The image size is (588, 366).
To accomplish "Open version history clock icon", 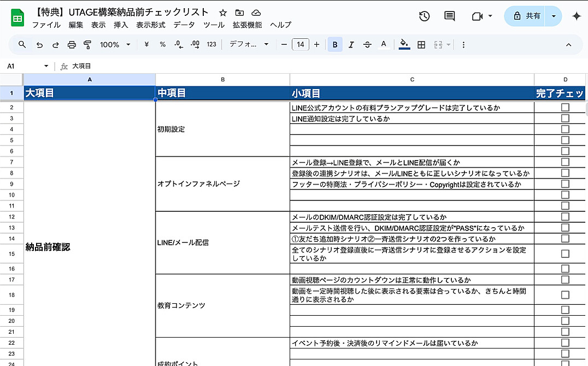I will click(x=425, y=16).
